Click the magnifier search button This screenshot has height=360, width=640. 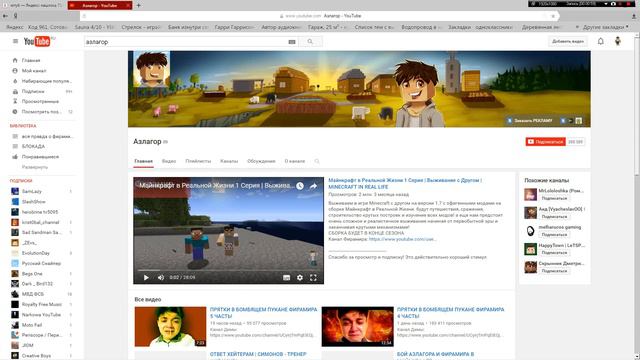[x=310, y=42]
